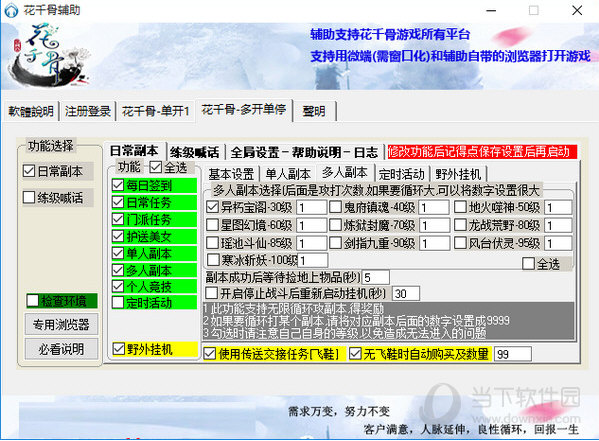Toggle 全选 checkbox beside 功能
The image size is (599, 441).
point(155,167)
